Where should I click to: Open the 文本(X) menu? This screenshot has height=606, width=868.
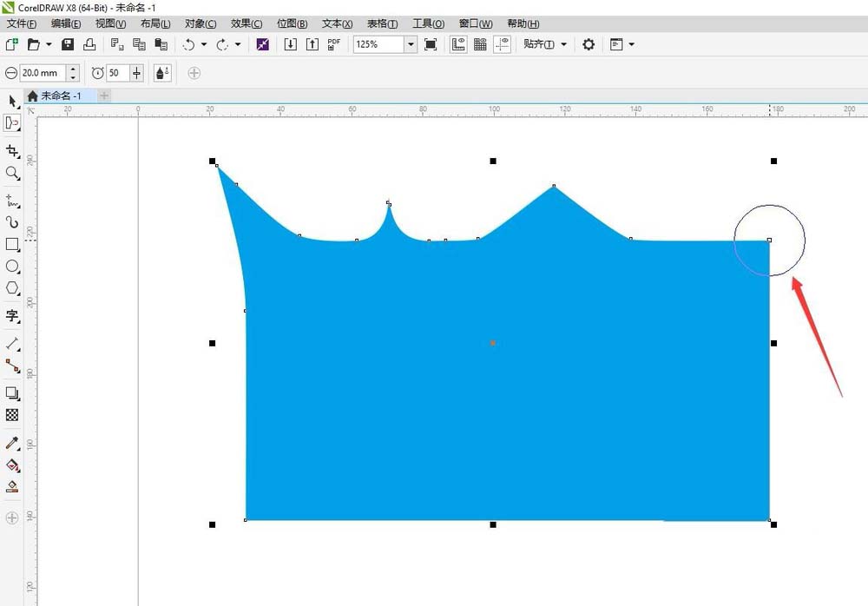pos(337,23)
